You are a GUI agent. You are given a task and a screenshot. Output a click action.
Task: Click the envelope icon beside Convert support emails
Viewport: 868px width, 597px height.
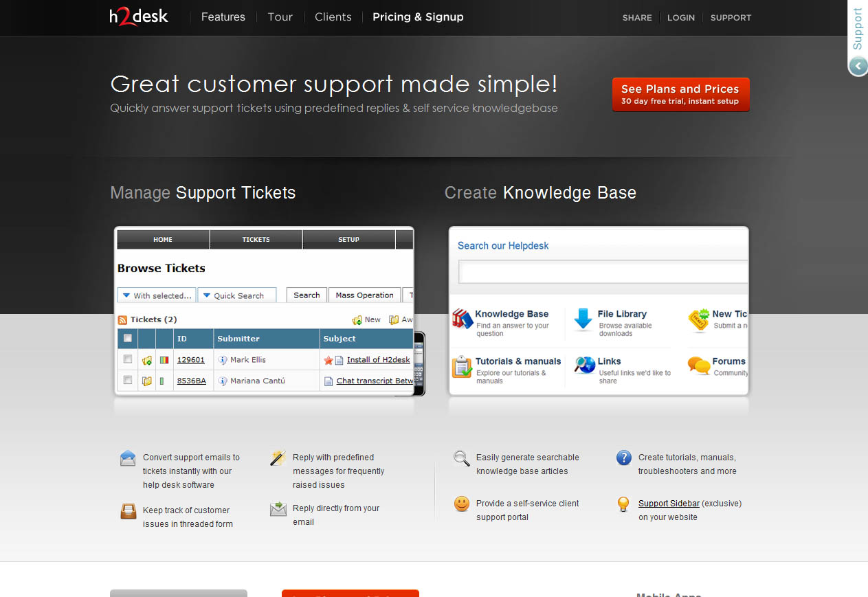(x=128, y=458)
